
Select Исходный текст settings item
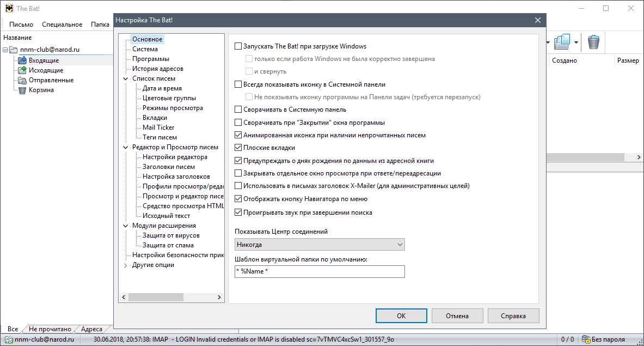pyautogui.click(x=167, y=216)
